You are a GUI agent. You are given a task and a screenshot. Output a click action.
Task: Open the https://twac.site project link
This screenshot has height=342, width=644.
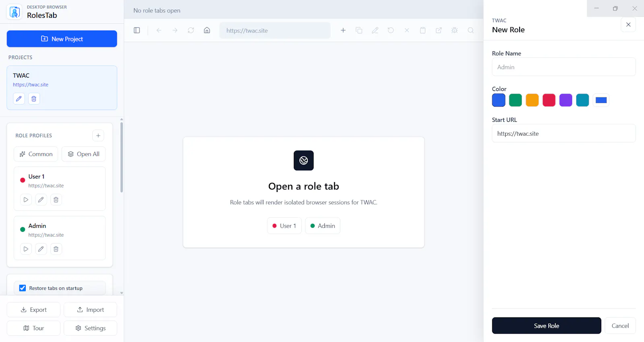(31, 85)
